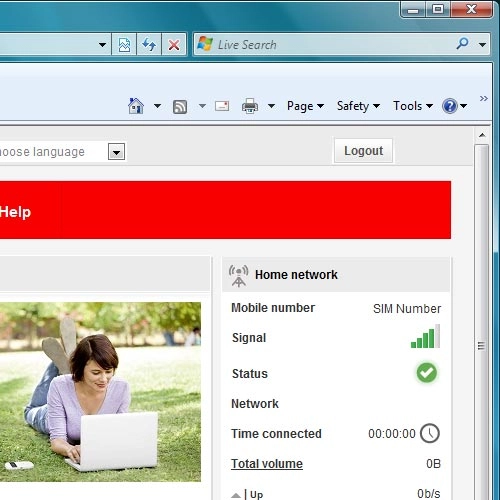This screenshot has height=500, width=500.
Task: Click the Print printer icon
Action: (x=250, y=106)
